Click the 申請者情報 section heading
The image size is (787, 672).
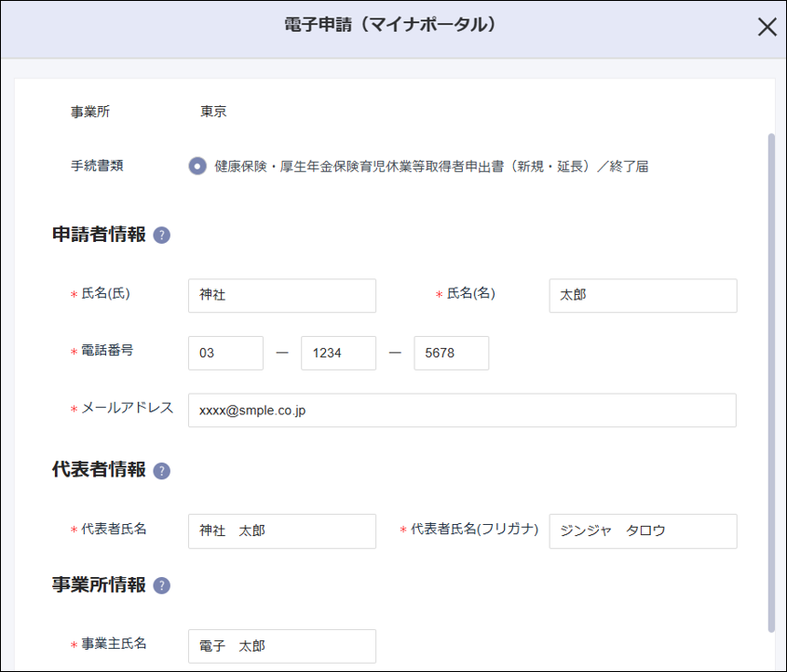[x=99, y=235]
